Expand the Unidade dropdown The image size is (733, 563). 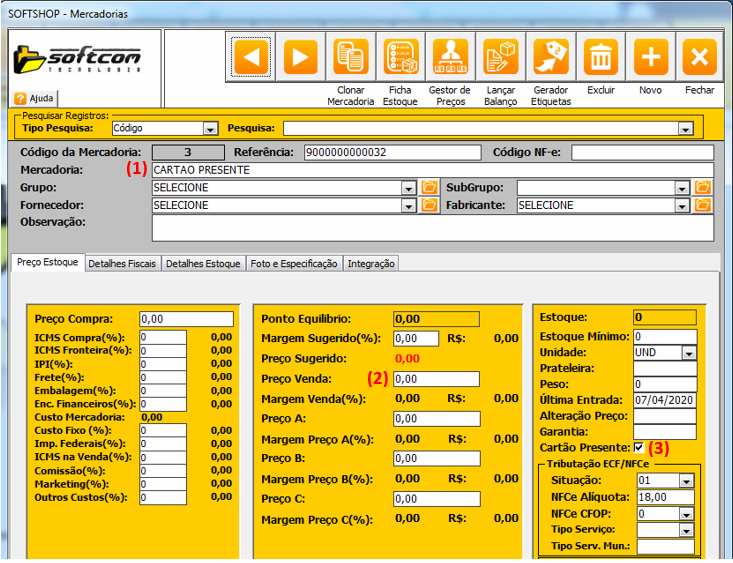click(688, 353)
